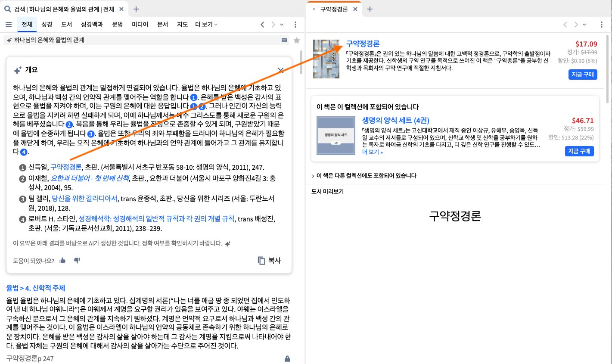Go back in the right panel history

click(565, 25)
